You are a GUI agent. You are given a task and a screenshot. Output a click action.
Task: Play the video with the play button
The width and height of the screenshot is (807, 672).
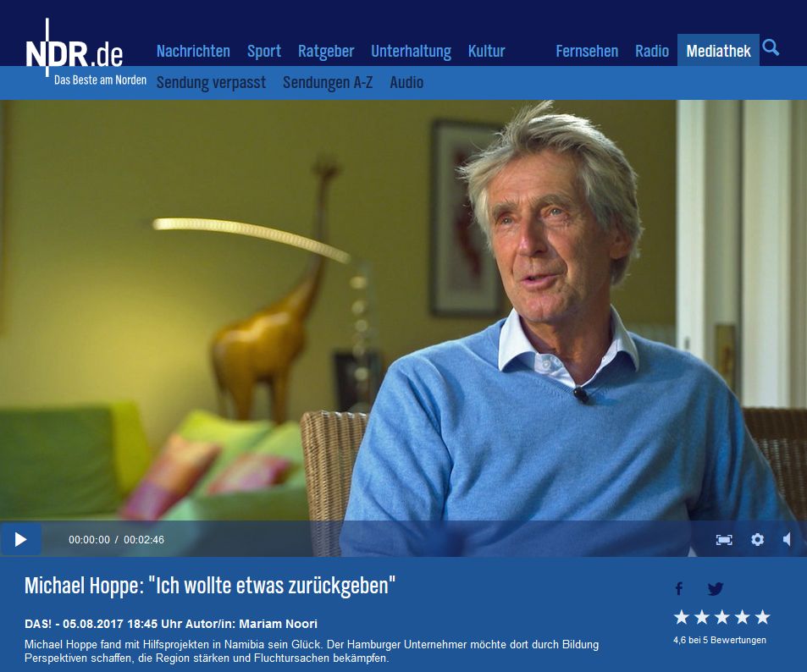click(20, 539)
